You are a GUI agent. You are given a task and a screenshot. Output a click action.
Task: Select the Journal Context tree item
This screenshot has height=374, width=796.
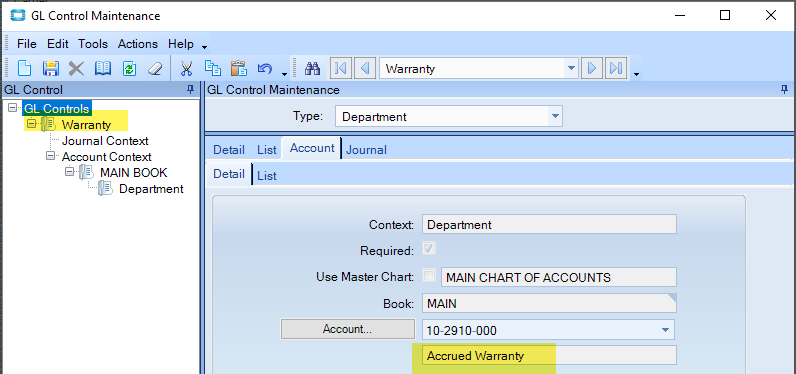(x=105, y=141)
